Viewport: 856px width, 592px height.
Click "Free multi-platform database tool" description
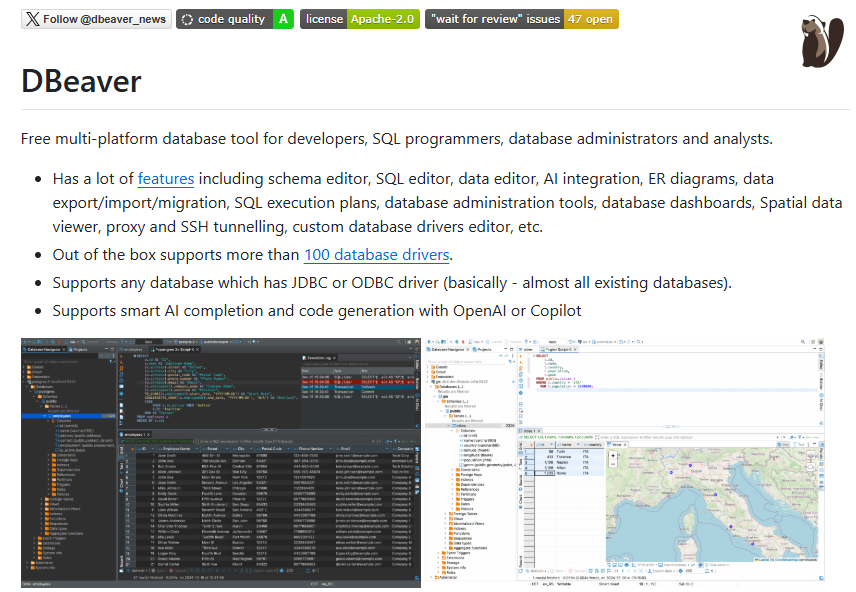tap(397, 139)
